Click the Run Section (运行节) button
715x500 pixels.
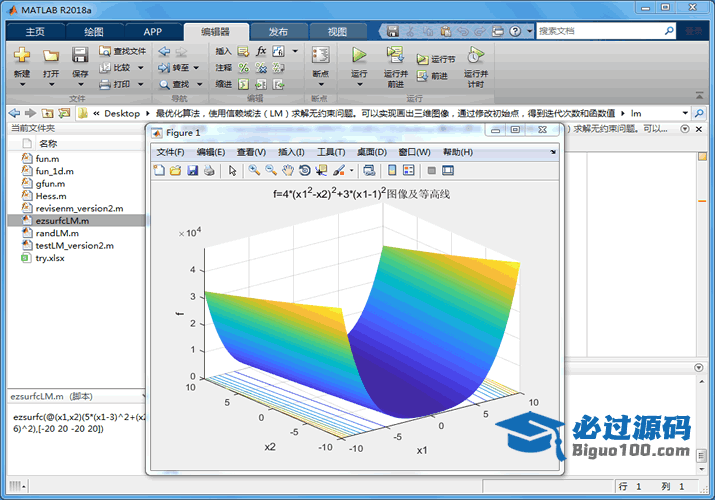pyautogui.click(x=436, y=59)
